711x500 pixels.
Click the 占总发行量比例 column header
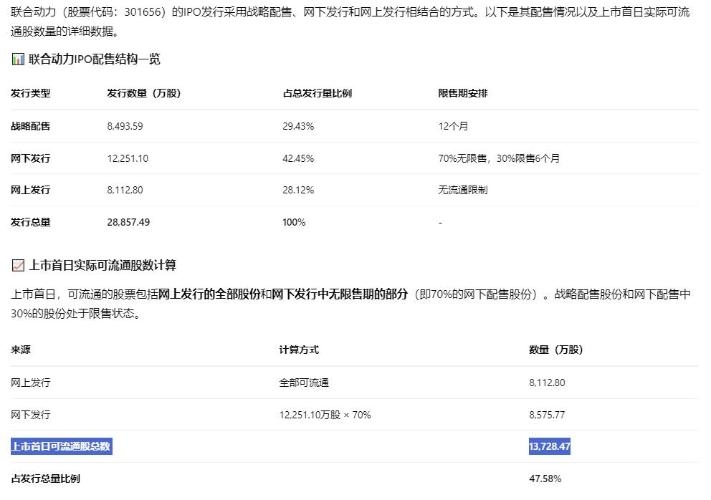pyautogui.click(x=317, y=93)
